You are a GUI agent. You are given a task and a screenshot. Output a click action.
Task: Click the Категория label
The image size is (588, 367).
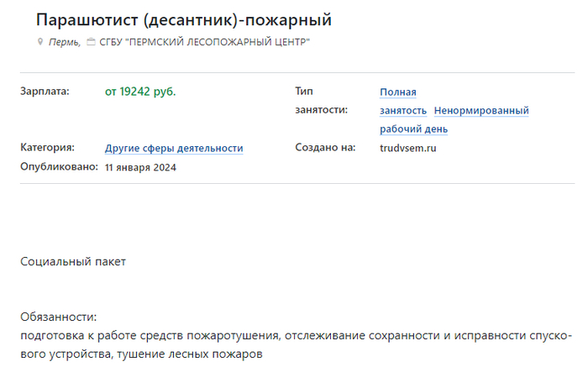point(48,147)
